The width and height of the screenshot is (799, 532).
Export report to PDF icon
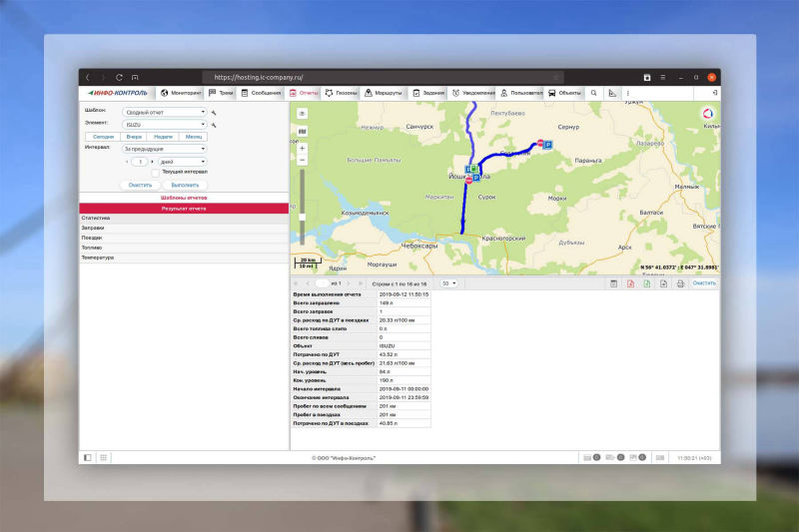tap(630, 283)
